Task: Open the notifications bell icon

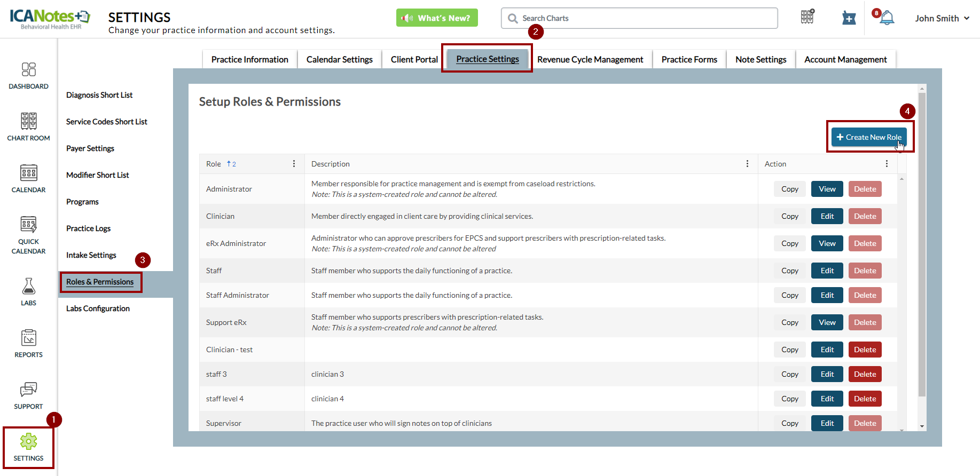Action: coord(887,18)
